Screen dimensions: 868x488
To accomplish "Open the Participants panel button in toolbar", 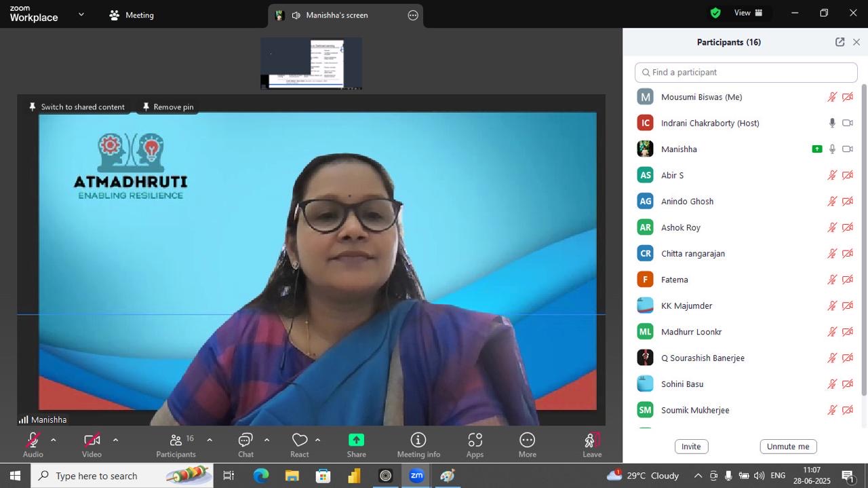I will point(176,445).
